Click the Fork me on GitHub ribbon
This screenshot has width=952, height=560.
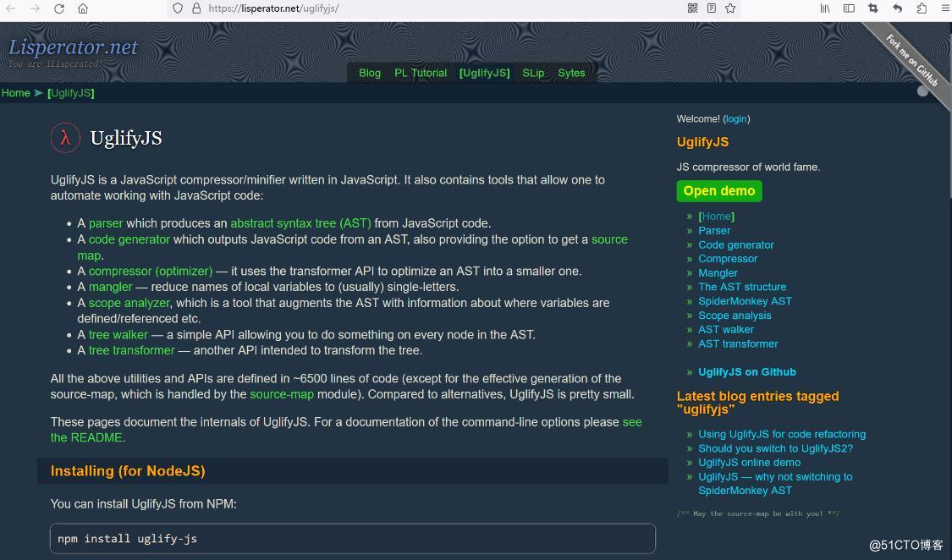pyautogui.click(x=911, y=58)
